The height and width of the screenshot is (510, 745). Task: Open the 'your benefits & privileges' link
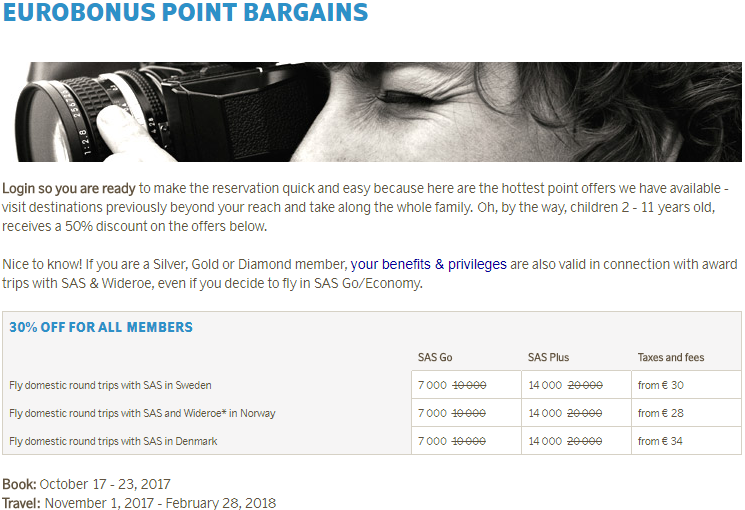pyautogui.click(x=429, y=264)
